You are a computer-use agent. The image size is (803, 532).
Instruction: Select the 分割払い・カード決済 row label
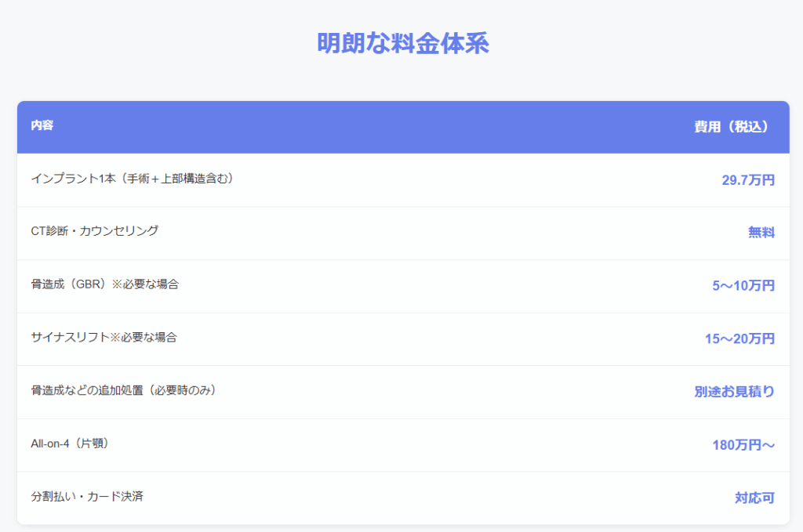coord(87,497)
